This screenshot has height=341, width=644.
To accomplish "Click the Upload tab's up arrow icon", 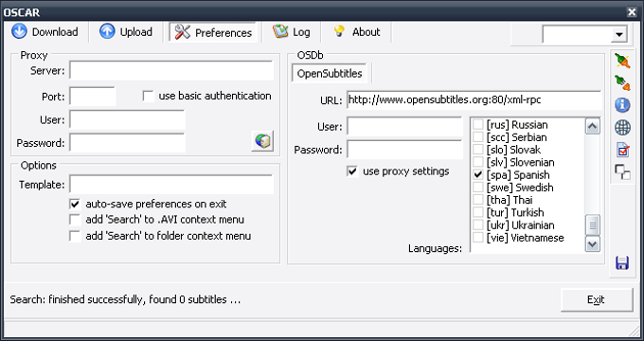I will tap(107, 31).
